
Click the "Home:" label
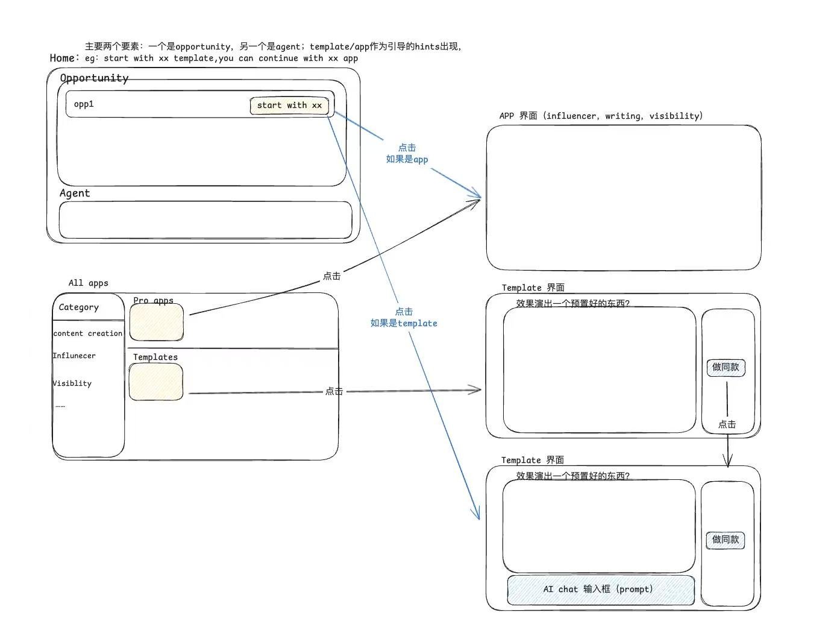64,58
